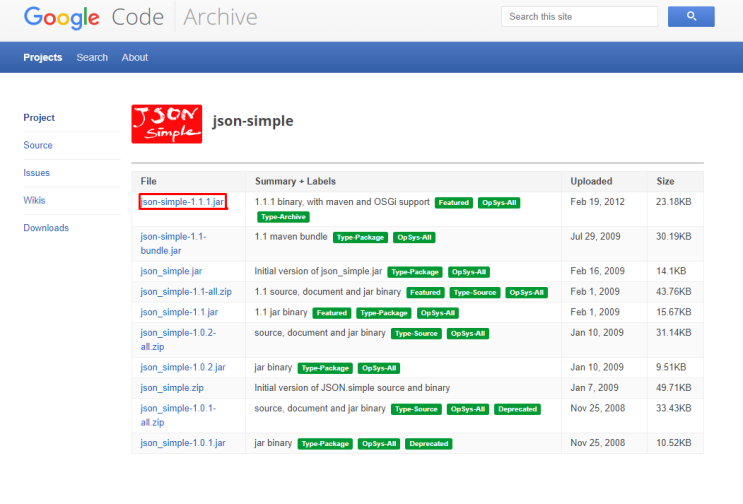The image size is (743, 504).
Task: Select Source in the left sidebar
Action: pyautogui.click(x=38, y=145)
